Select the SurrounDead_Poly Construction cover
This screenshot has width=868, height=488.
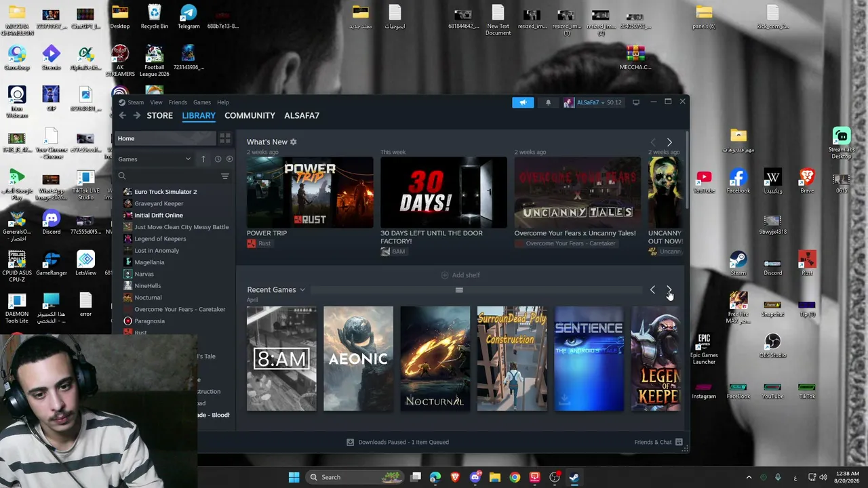pyautogui.click(x=512, y=359)
